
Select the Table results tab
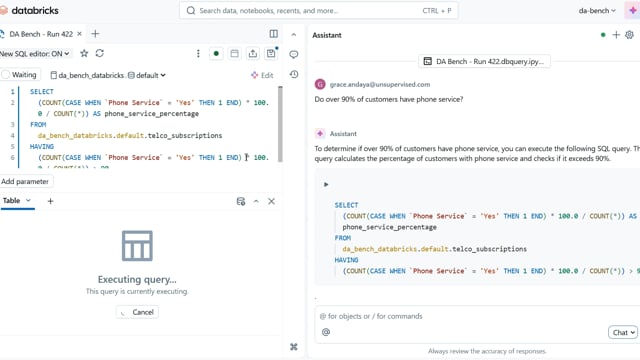tap(11, 200)
